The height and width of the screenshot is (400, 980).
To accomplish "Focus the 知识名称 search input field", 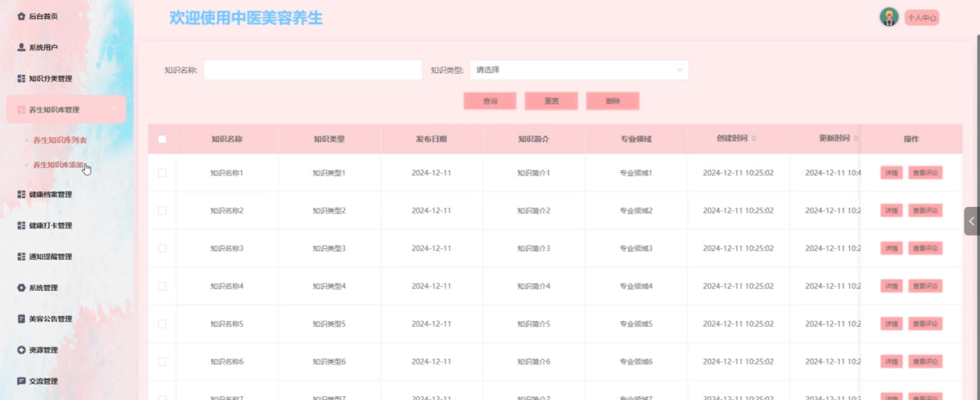I will (x=313, y=70).
